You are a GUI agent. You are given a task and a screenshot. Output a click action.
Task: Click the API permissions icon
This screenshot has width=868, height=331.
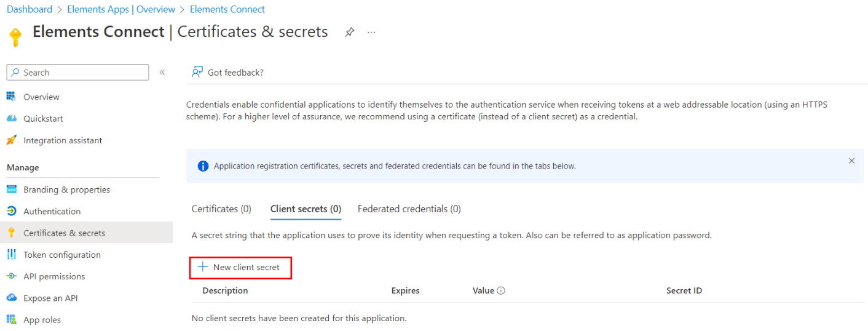(x=11, y=276)
